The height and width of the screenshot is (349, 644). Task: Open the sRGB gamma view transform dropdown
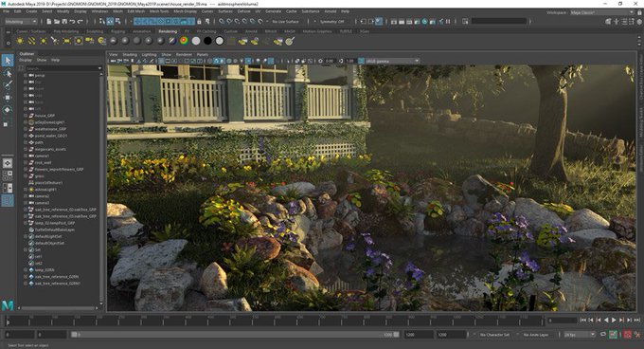click(x=392, y=61)
